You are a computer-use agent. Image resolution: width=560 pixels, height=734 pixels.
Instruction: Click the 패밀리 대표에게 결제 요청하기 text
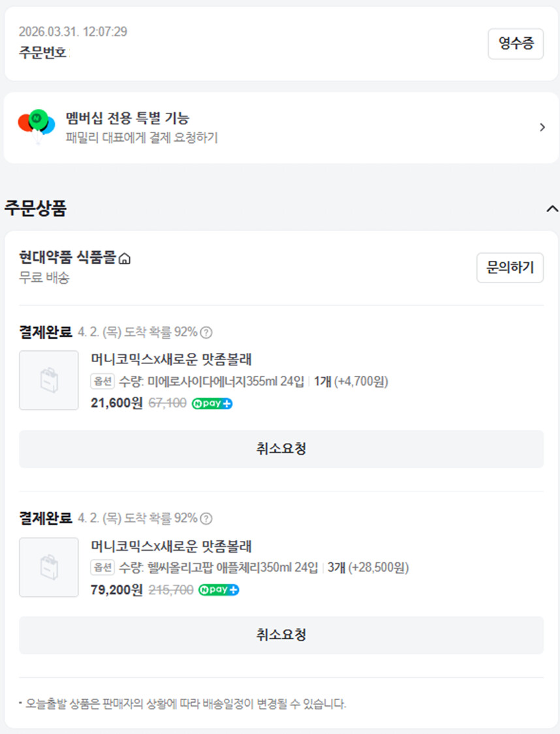click(142, 138)
